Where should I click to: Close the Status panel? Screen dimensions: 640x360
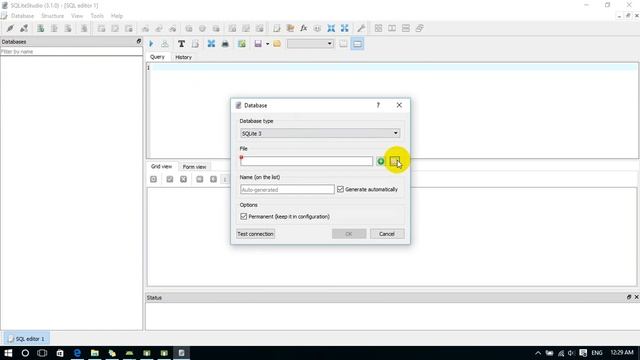point(636,297)
